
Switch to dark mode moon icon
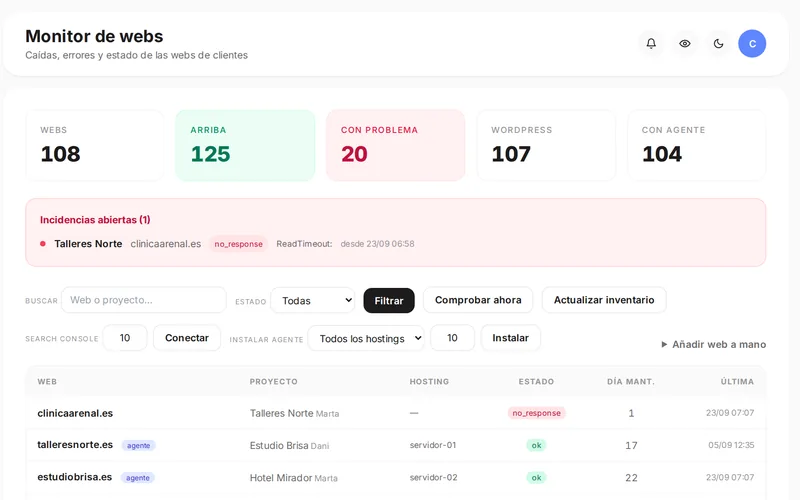pos(718,43)
